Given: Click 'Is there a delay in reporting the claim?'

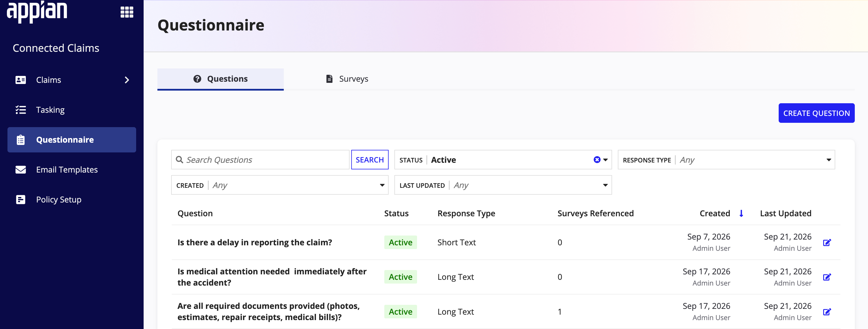Looking at the screenshot, I should [255, 242].
